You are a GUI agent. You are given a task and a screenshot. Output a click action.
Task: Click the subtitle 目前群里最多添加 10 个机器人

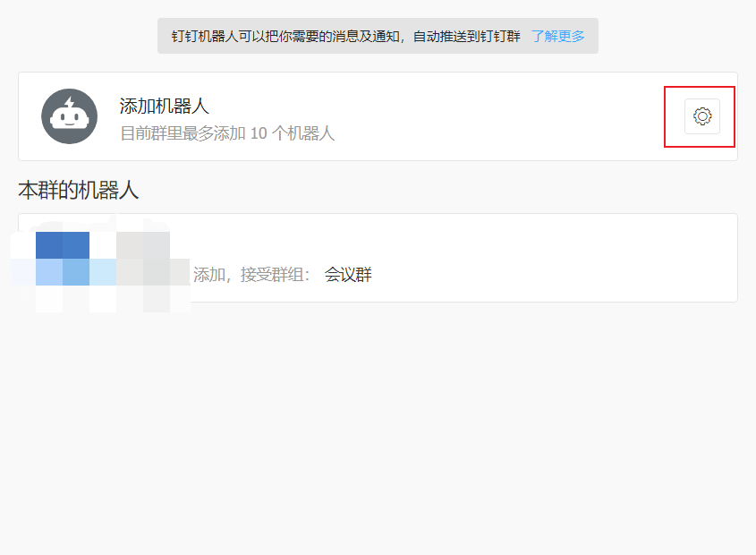tap(227, 133)
